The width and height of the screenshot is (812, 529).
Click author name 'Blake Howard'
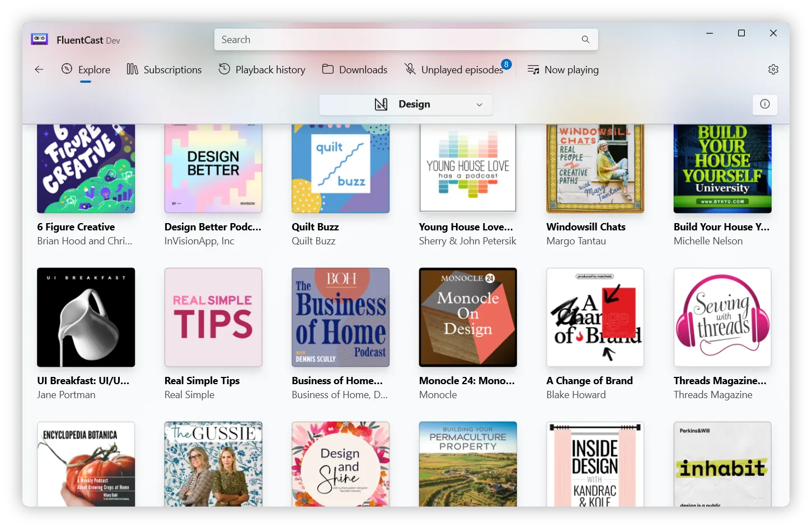[x=576, y=395]
